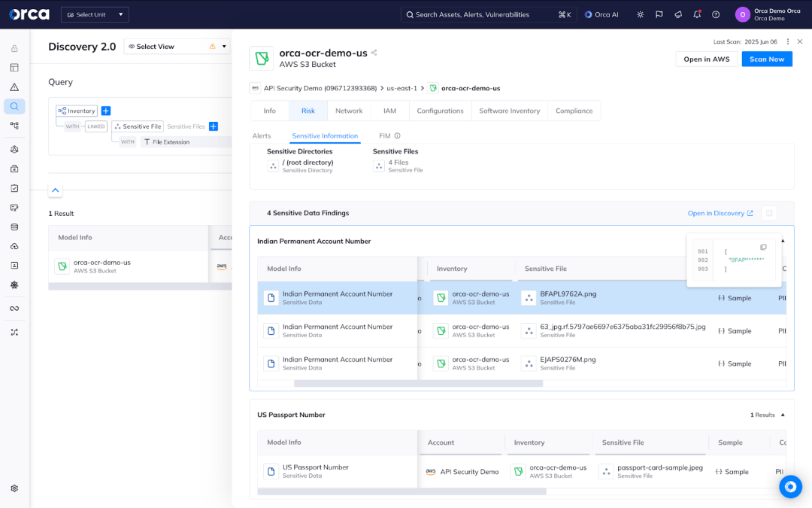Toggle the sun theme icon in the header
The image size is (812, 508).
(x=640, y=14)
